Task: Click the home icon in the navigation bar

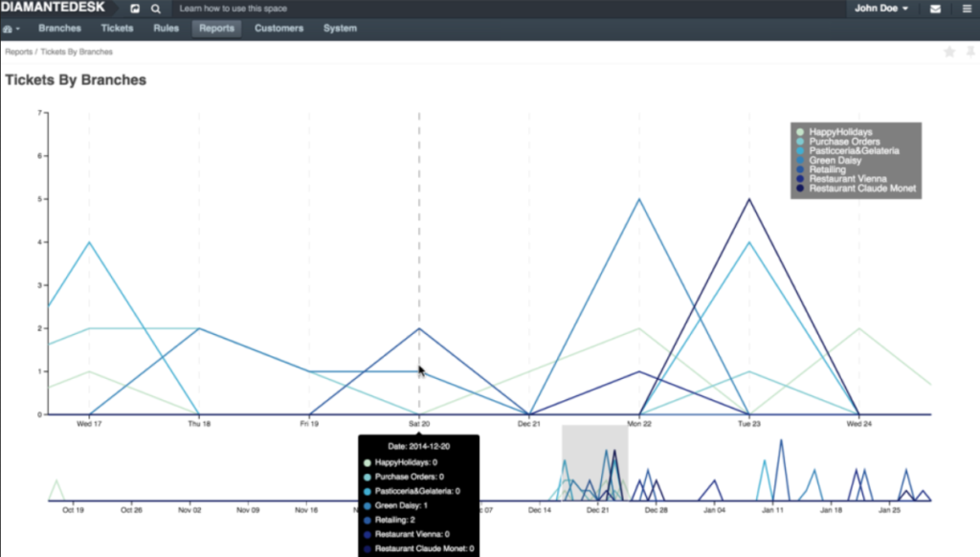Action: coord(8,28)
